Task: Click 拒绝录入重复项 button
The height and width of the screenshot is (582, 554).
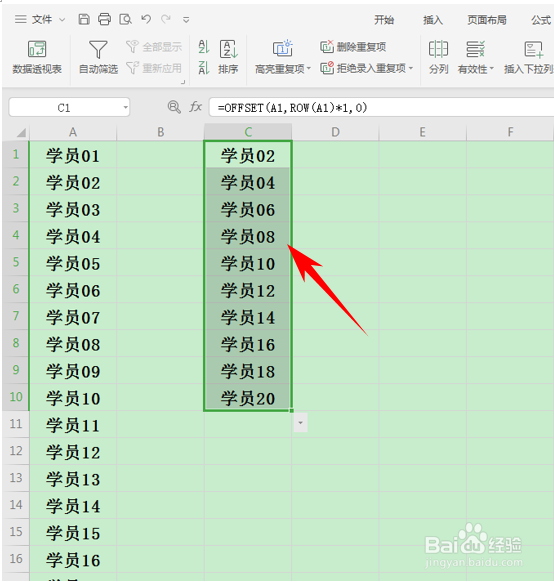Action: 363,68
